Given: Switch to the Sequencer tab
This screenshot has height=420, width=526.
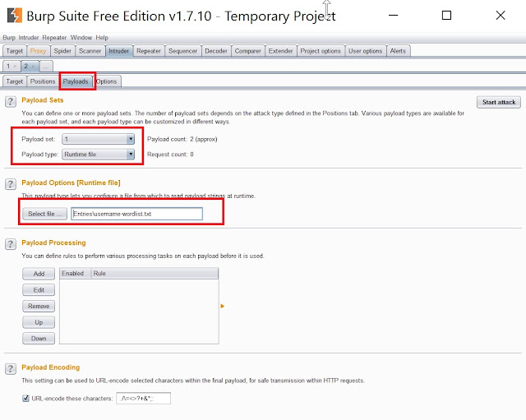Looking at the screenshot, I should point(182,51).
